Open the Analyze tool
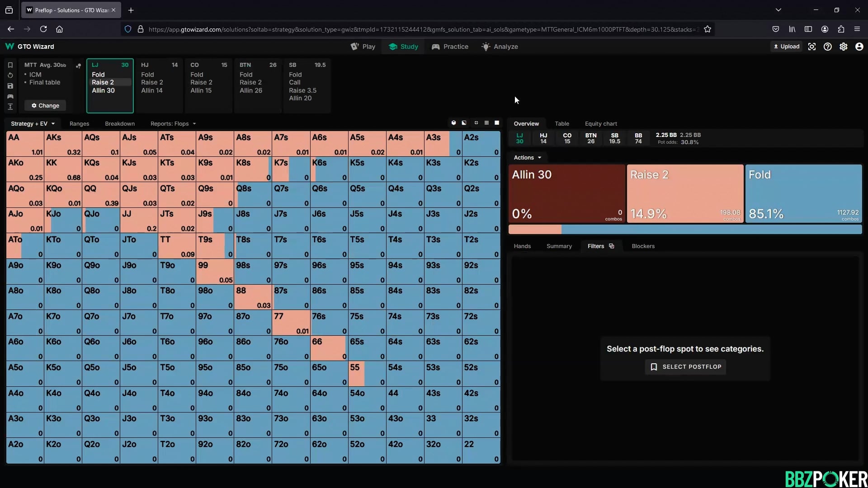868x488 pixels. coord(500,46)
